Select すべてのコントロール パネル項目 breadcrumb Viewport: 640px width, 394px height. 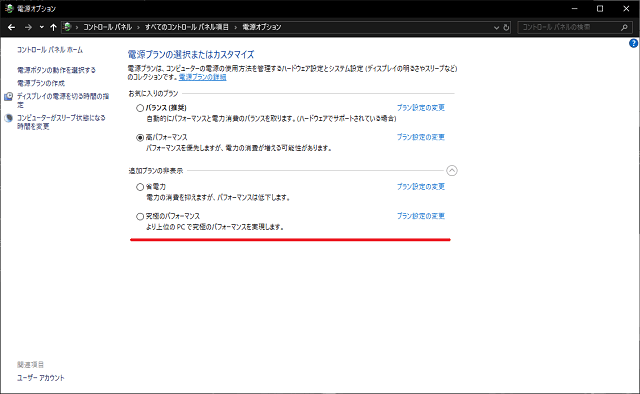(x=187, y=27)
